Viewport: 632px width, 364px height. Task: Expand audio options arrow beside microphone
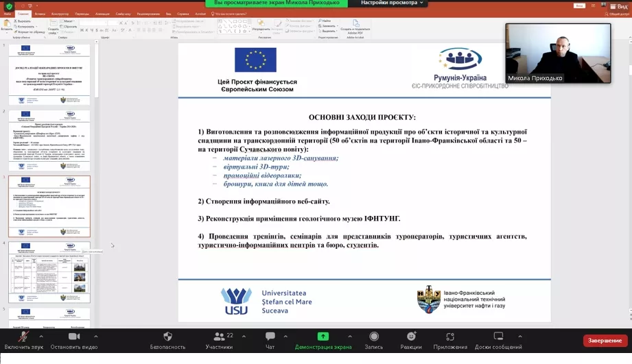40,337
